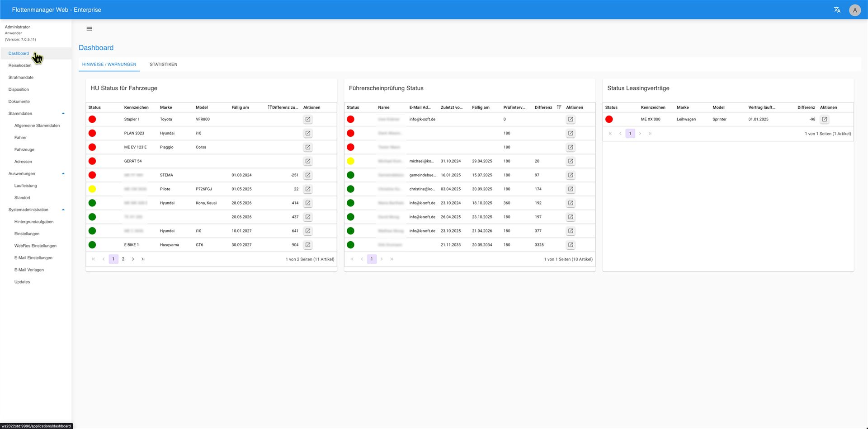Click next page arrow in HU table
Image resolution: width=868 pixels, height=429 pixels.
(133, 259)
